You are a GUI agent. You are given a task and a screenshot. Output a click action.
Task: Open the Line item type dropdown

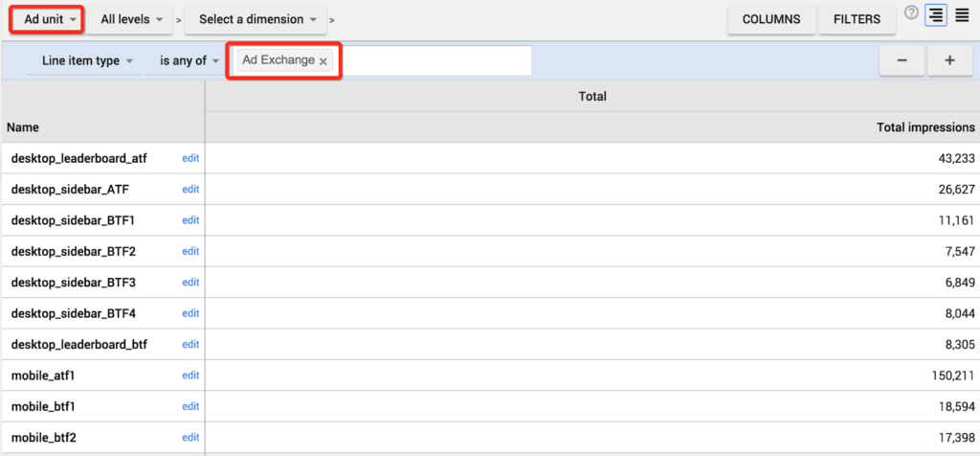(x=84, y=61)
